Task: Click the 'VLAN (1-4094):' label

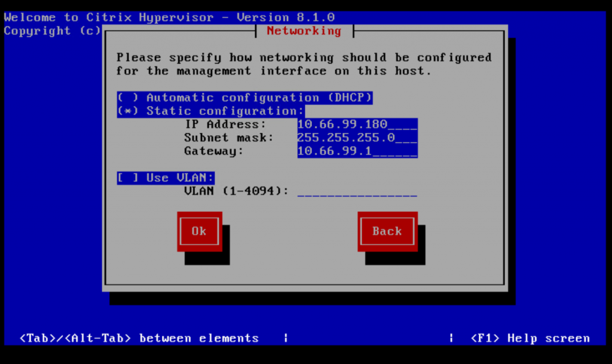Action: pos(236,191)
